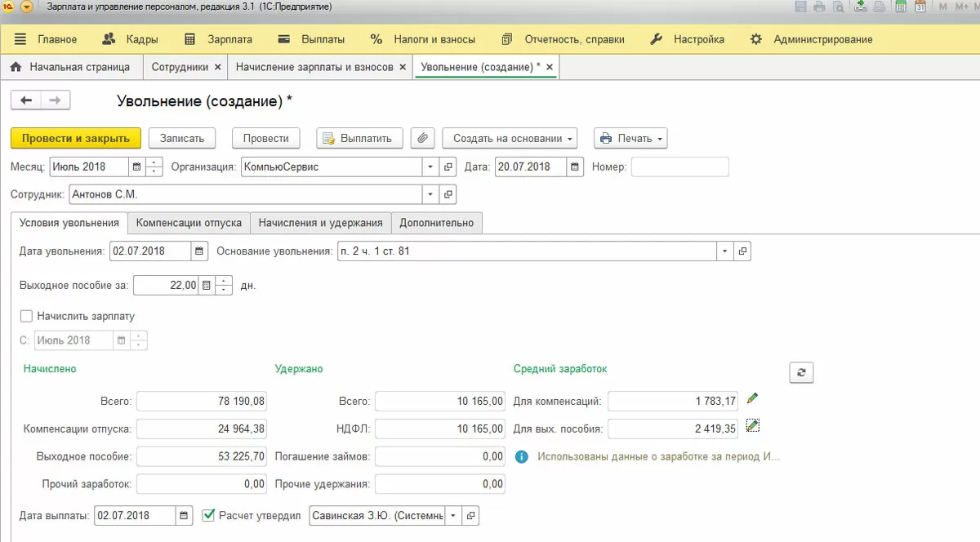980x542 pixels.
Task: Close the Сотрудники tab
Action: [217, 67]
